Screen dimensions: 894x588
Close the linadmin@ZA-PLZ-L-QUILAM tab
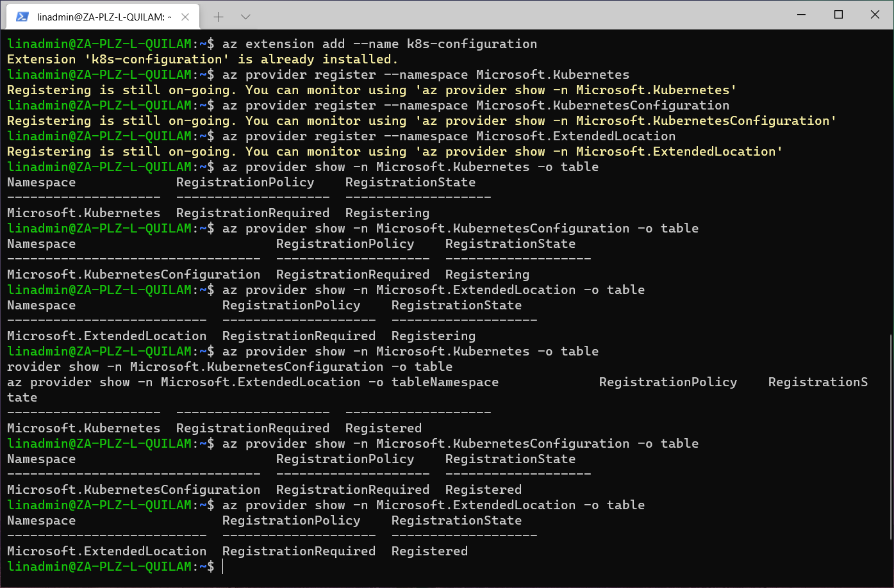[x=185, y=17]
